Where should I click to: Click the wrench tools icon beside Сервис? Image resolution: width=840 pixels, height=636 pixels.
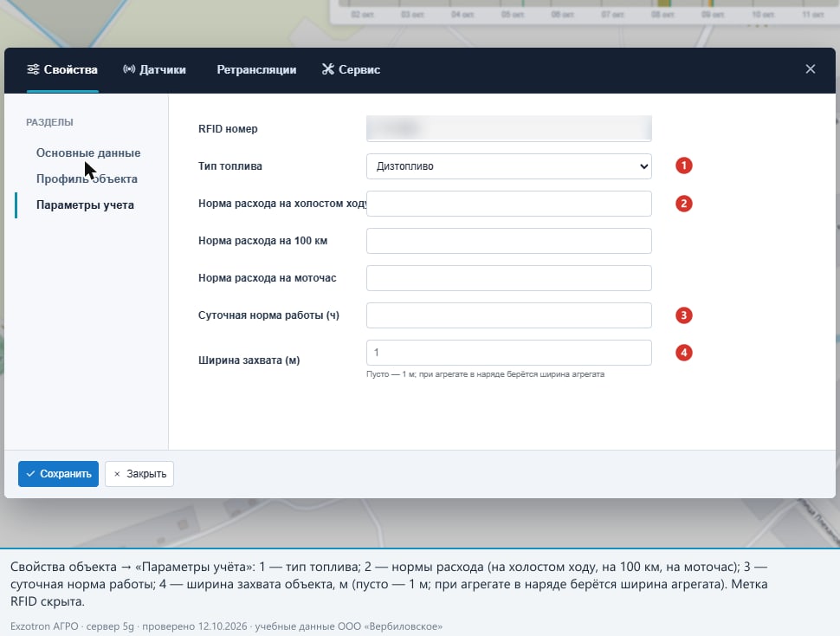(x=328, y=69)
